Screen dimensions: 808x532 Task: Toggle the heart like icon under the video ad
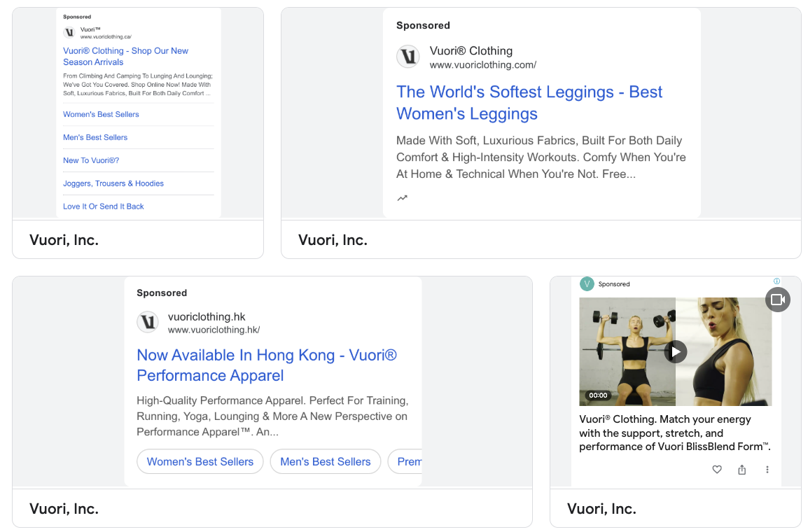(716, 469)
